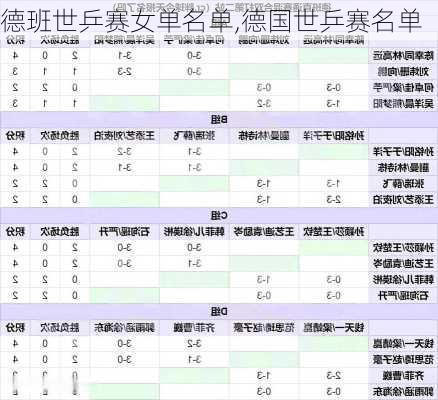438x400 pixels.
Task: Click column header 王艺迪/袁励岑 in group C
Action: coord(264,232)
